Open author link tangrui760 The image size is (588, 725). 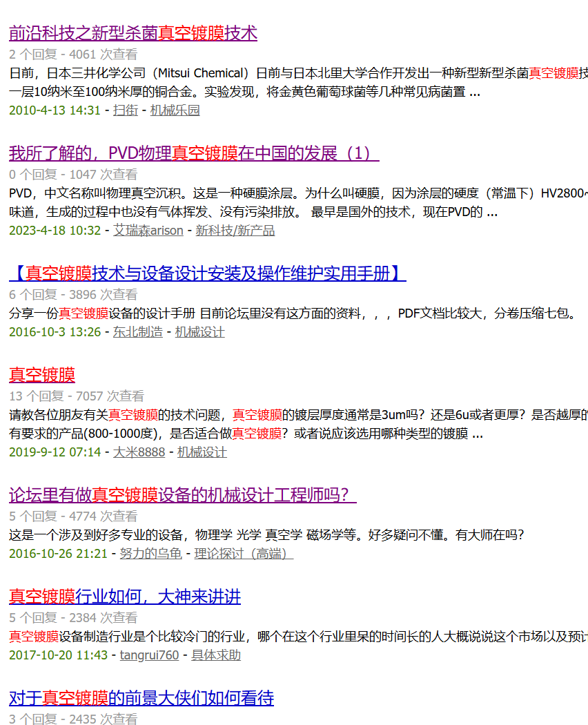149,655
